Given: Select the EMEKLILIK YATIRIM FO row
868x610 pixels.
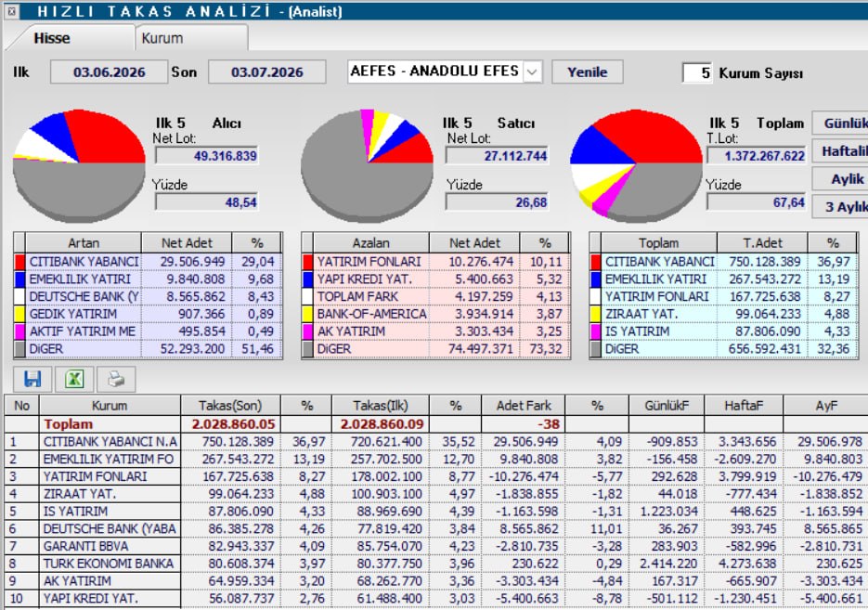Looking at the screenshot, I should pos(436,459).
